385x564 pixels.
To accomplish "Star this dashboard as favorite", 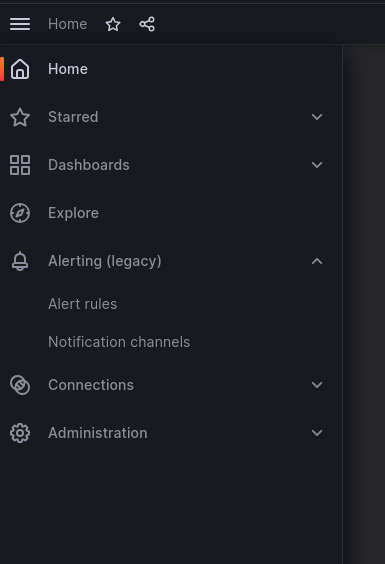I will pyautogui.click(x=113, y=24).
